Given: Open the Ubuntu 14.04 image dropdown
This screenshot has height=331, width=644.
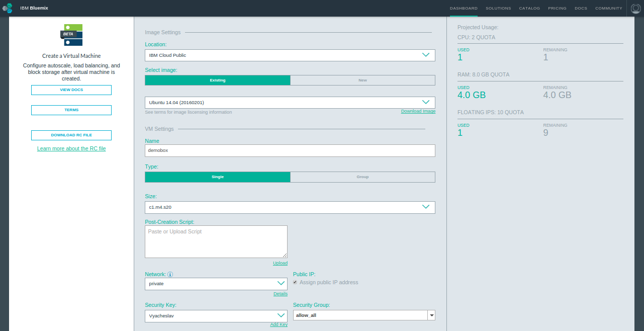Looking at the screenshot, I should pos(290,103).
